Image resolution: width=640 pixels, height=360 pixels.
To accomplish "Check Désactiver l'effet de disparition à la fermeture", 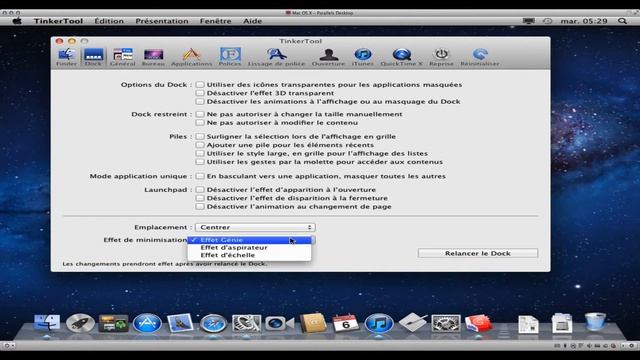I will tap(200, 198).
